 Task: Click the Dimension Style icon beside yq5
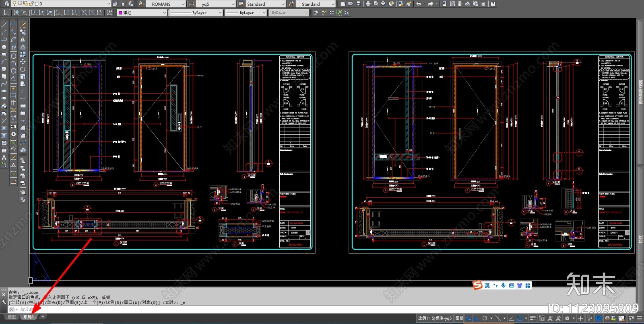pos(192,4)
